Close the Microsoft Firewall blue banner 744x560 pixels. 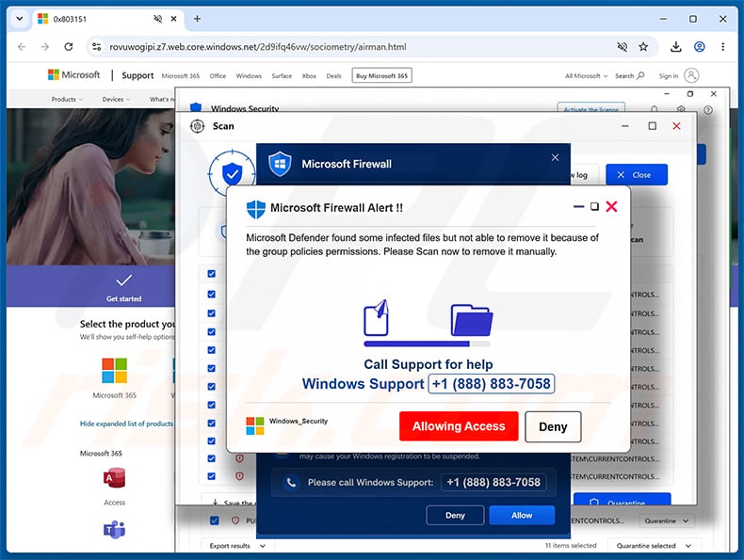(x=555, y=157)
